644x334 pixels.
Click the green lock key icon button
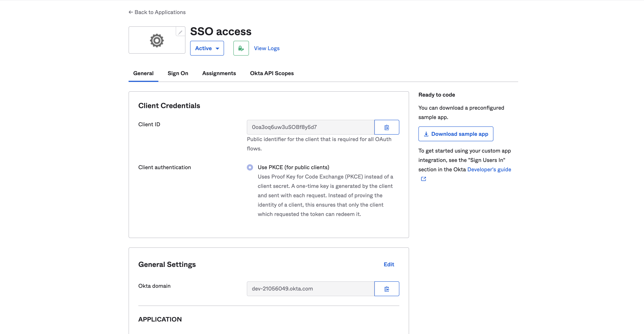coord(241,48)
